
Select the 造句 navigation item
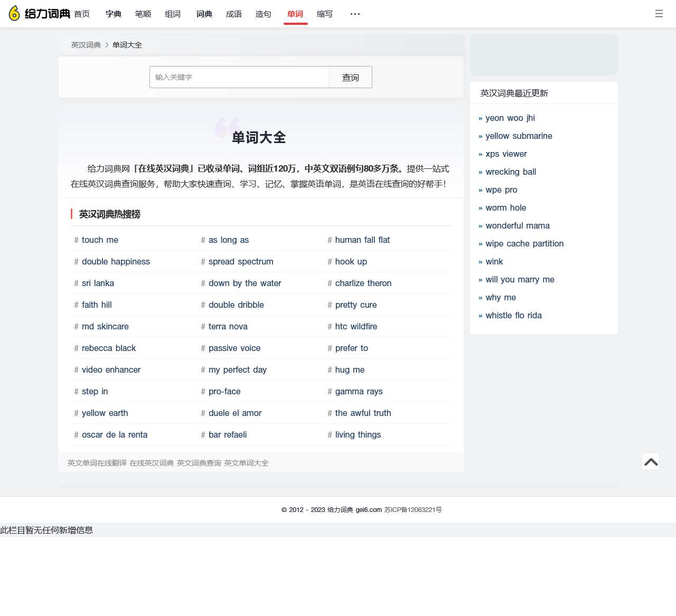264,14
